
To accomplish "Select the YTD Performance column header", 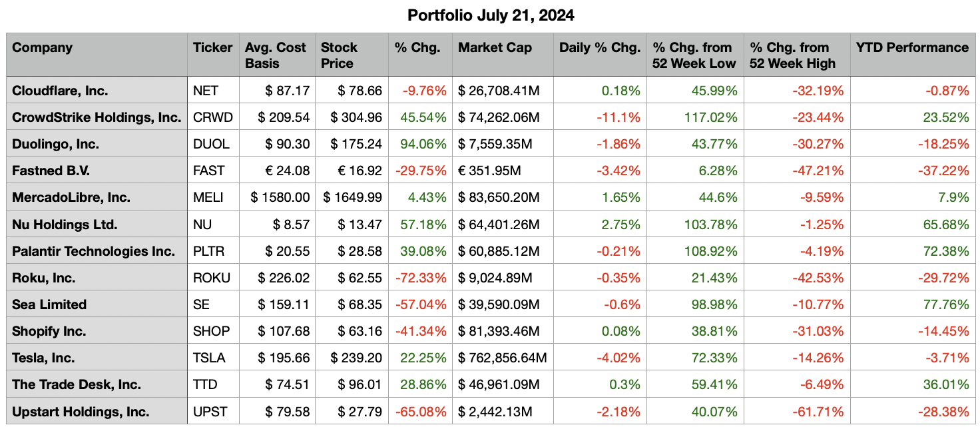I will point(911,48).
